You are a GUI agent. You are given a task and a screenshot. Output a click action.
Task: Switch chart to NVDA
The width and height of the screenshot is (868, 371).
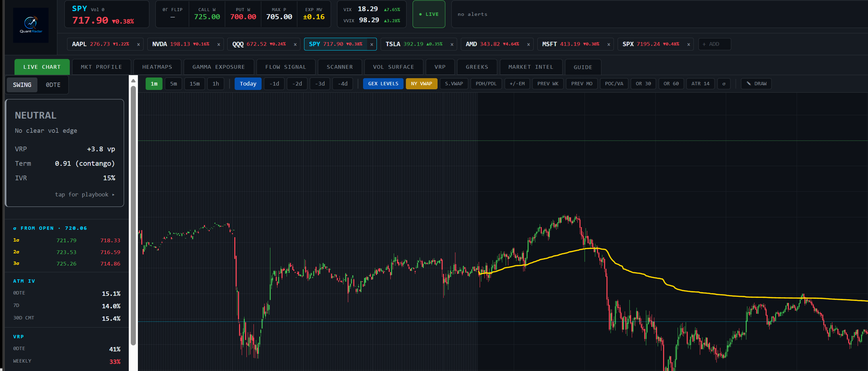(x=181, y=44)
